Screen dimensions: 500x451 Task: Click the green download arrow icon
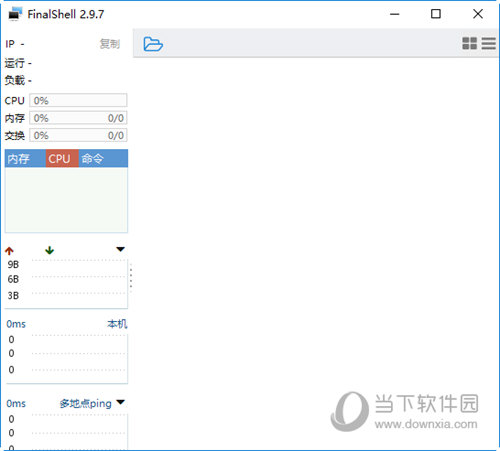(x=50, y=250)
